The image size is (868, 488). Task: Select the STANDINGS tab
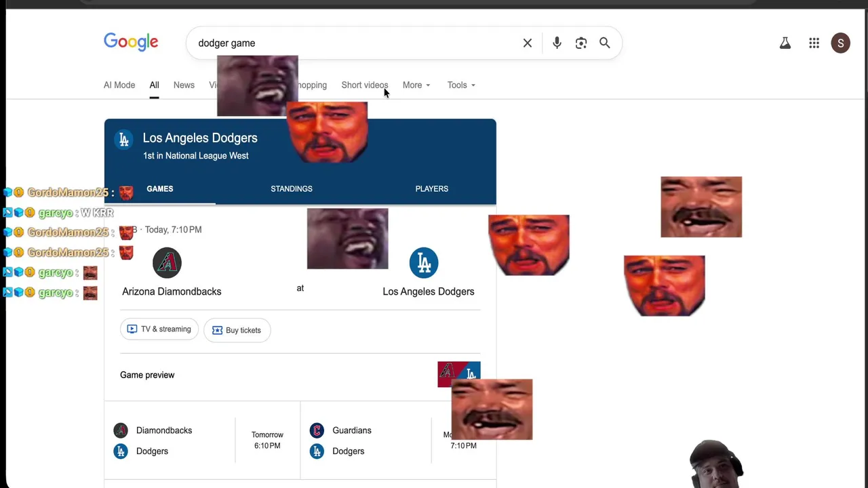292,188
